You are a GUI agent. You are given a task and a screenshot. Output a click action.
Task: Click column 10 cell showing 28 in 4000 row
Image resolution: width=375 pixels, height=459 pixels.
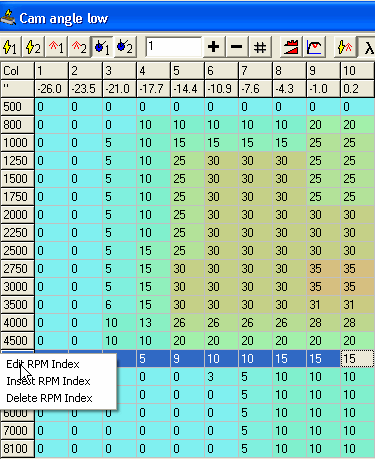click(x=357, y=323)
